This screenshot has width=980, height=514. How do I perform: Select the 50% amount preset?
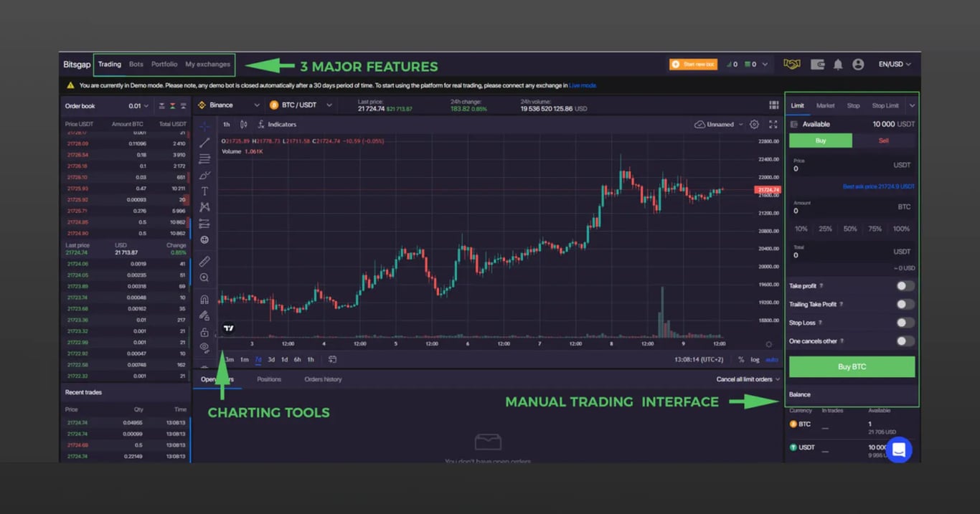pyautogui.click(x=849, y=229)
